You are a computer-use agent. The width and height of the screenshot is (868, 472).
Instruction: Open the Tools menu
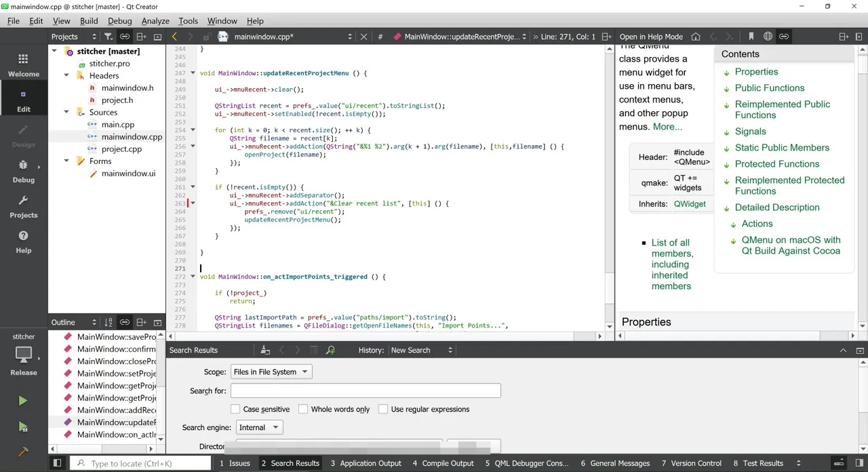pyautogui.click(x=188, y=21)
